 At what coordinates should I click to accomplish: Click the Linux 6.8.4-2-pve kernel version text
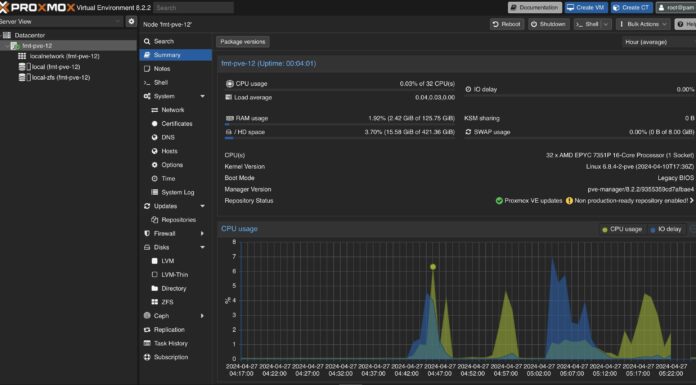click(640, 167)
